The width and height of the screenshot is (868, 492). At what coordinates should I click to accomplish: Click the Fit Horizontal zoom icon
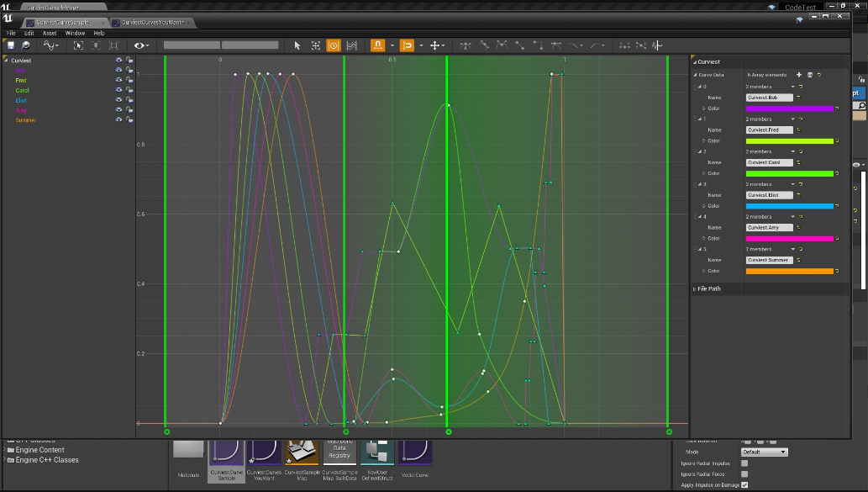coord(96,45)
